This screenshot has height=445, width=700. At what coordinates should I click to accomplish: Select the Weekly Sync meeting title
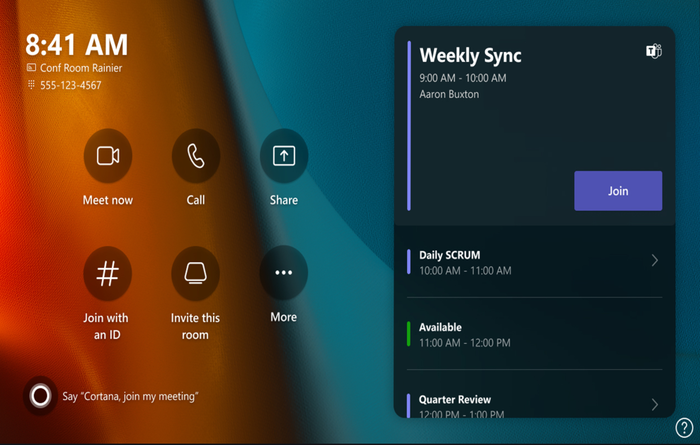pos(470,56)
